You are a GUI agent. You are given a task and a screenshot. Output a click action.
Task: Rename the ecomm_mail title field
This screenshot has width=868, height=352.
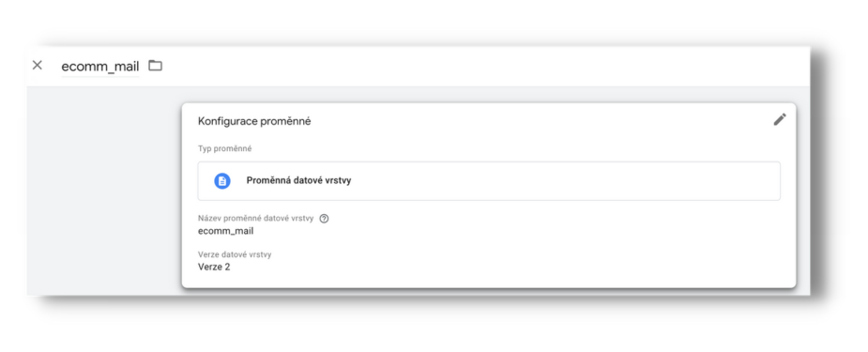tap(100, 67)
